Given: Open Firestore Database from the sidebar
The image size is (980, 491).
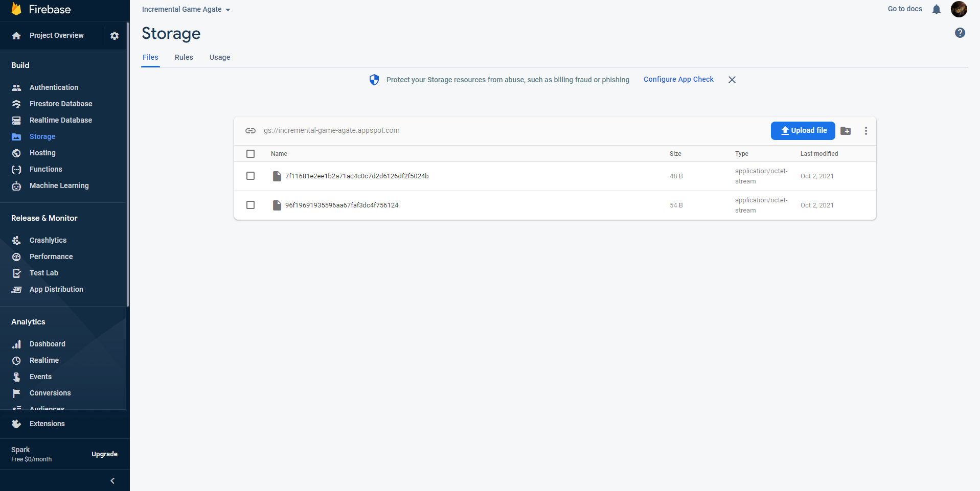Looking at the screenshot, I should [x=61, y=104].
